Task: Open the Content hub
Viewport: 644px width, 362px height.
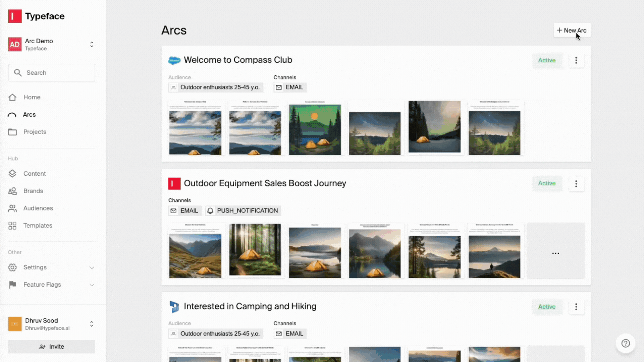Action: coord(35,173)
